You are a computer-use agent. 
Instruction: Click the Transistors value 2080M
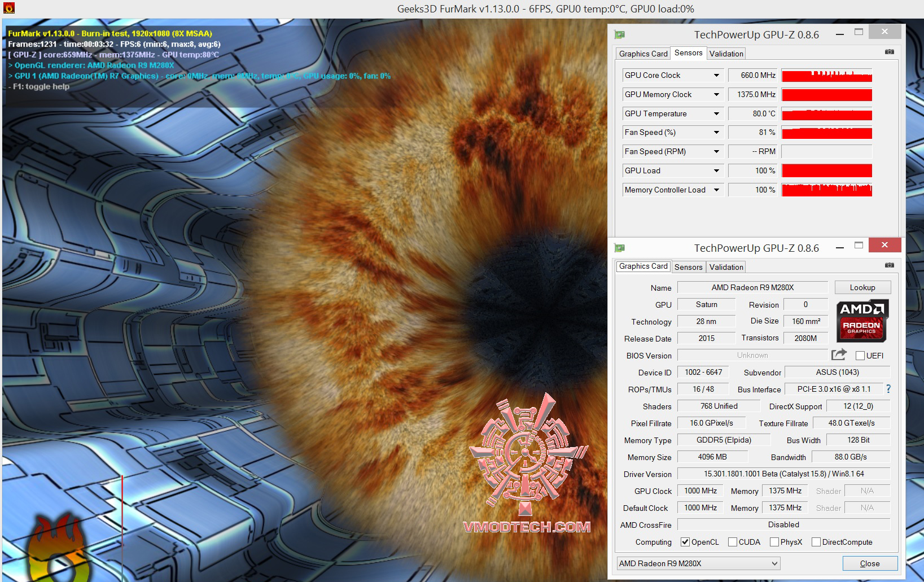click(x=805, y=338)
